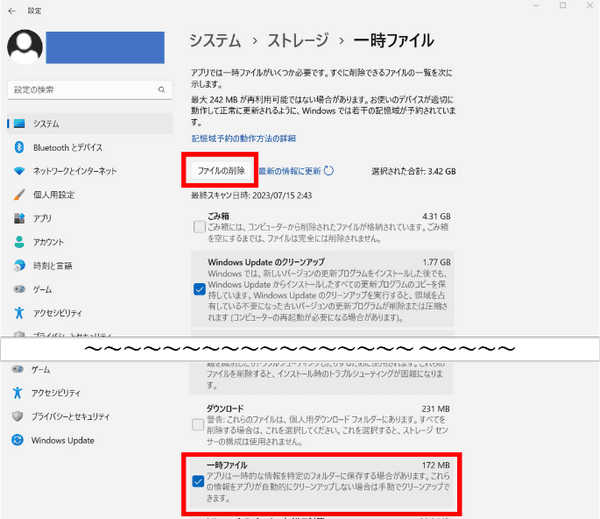Open Bluetooth とデバイス icon
Screen dimensions: 600x519
click(x=19, y=147)
